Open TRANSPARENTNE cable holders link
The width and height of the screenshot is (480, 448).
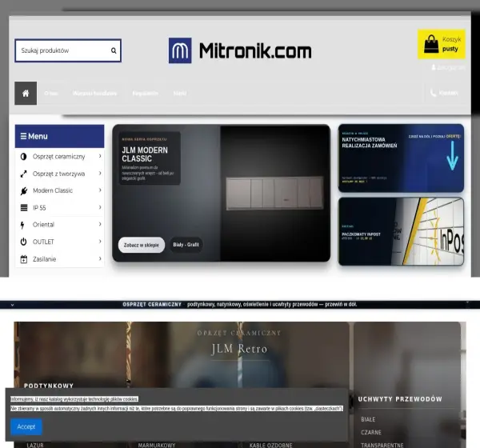382,445
